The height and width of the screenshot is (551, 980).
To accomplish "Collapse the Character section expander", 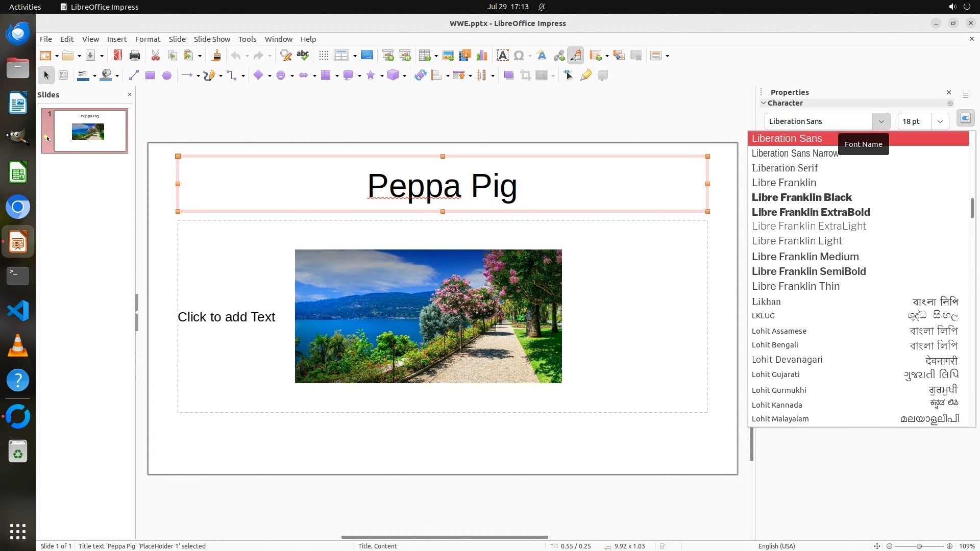I will [x=764, y=103].
